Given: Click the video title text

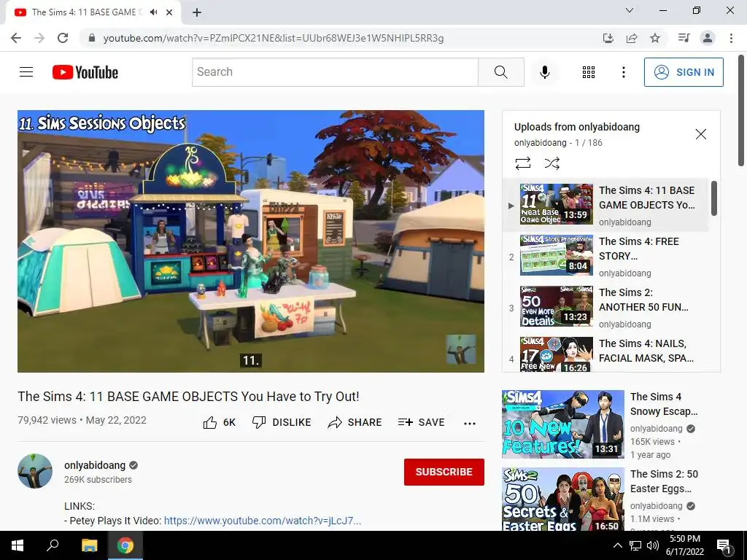Looking at the screenshot, I should pyautogui.click(x=188, y=396).
